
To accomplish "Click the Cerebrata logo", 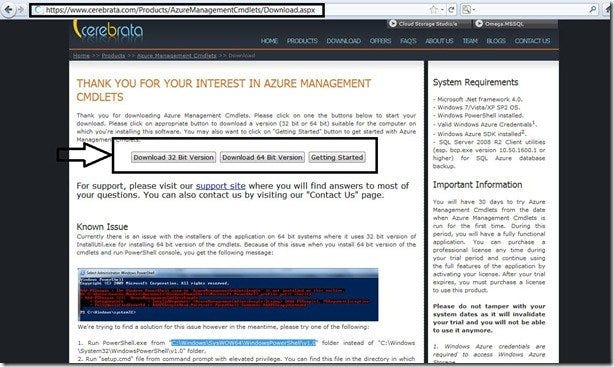I will tap(108, 30).
